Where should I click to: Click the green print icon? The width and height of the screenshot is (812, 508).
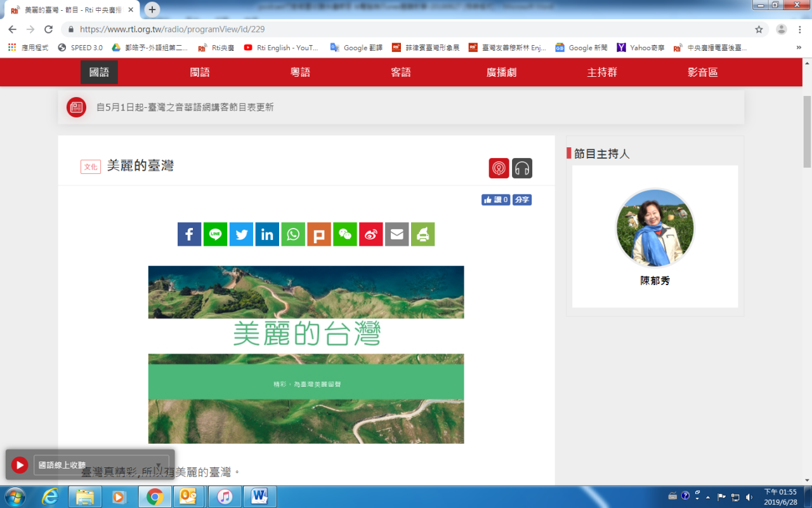coord(423,234)
